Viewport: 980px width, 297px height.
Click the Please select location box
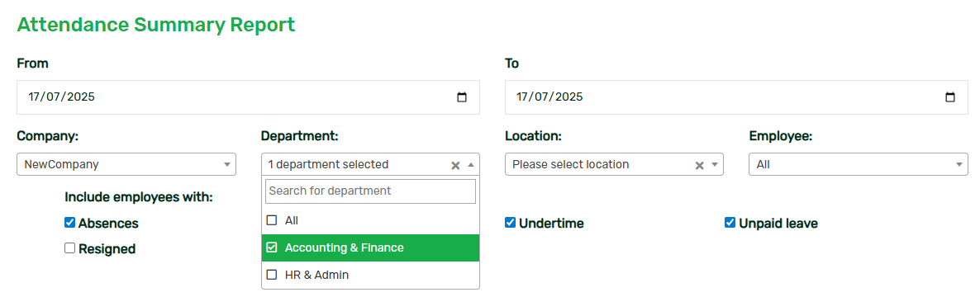(x=615, y=164)
